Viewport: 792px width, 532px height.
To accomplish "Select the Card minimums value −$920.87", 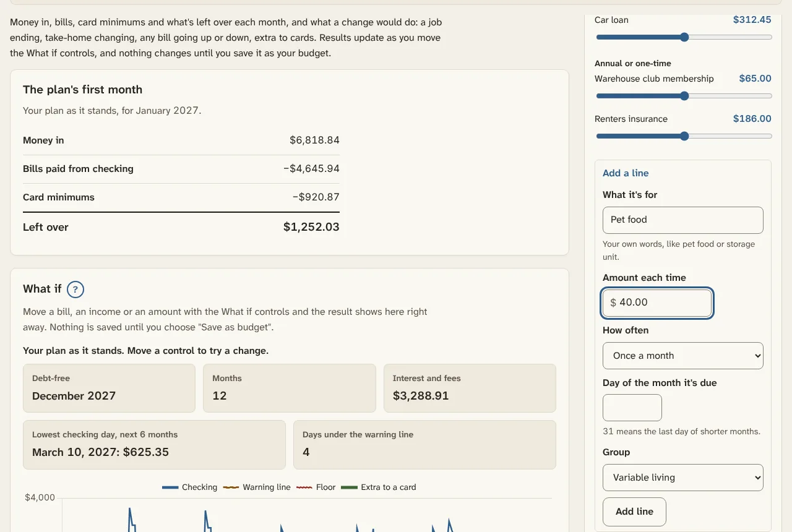I will click(316, 197).
